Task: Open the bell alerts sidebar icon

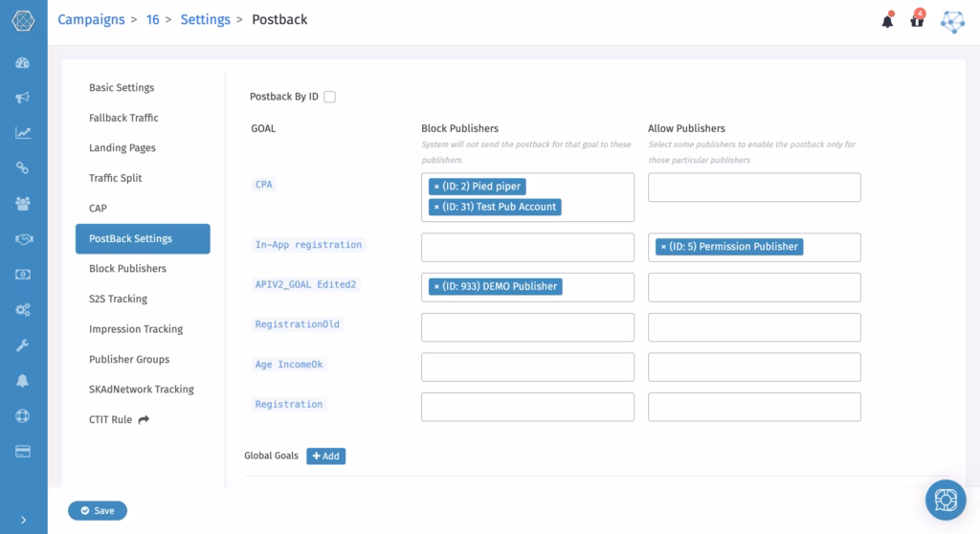Action: (23, 380)
